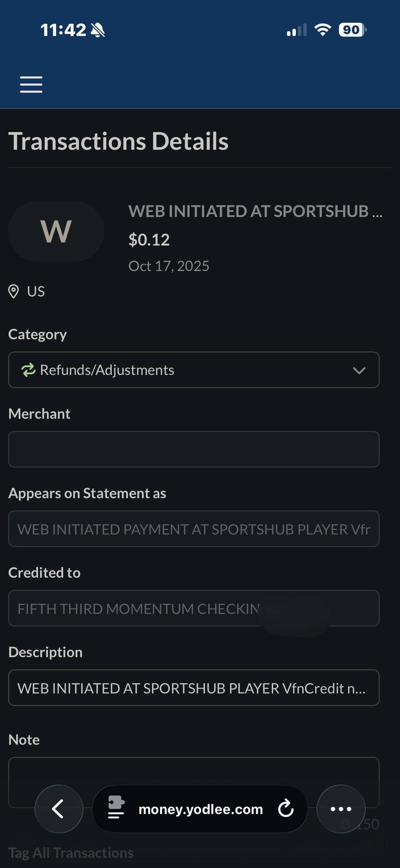Tap the Credited to account field

click(x=193, y=608)
